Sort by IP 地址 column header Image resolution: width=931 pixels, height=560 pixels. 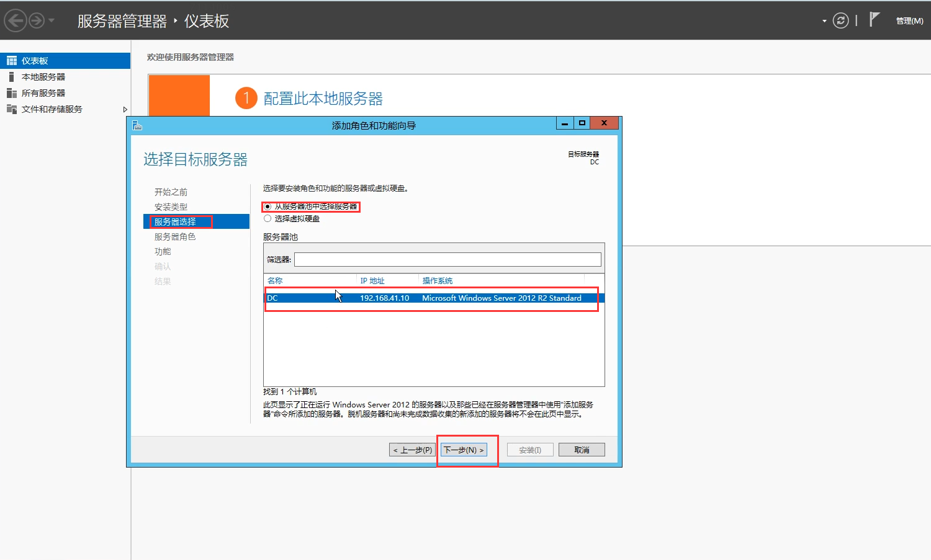(x=372, y=281)
